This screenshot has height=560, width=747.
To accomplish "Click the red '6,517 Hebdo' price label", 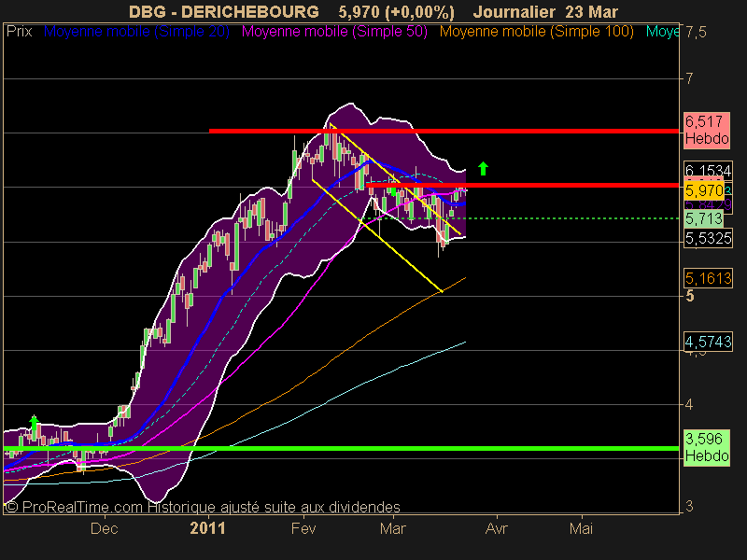I will tap(707, 131).
